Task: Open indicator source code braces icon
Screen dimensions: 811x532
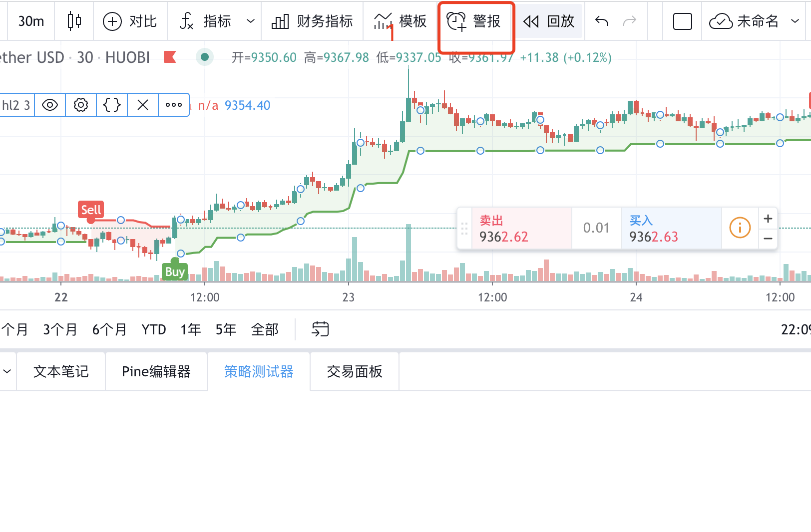Action: [x=112, y=105]
